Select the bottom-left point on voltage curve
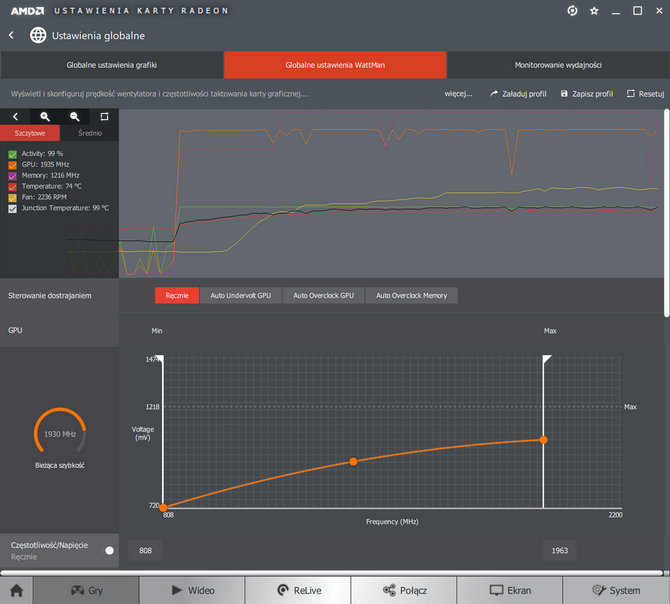This screenshot has width=670, height=604. (163, 507)
